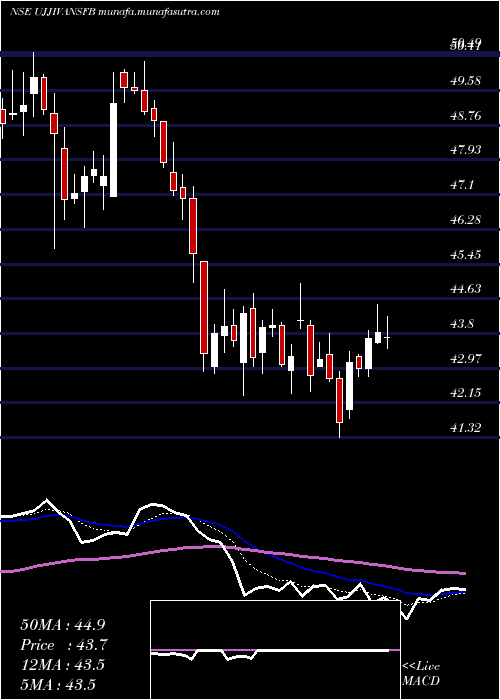Click the 47.93 price axis label

click(x=466, y=150)
